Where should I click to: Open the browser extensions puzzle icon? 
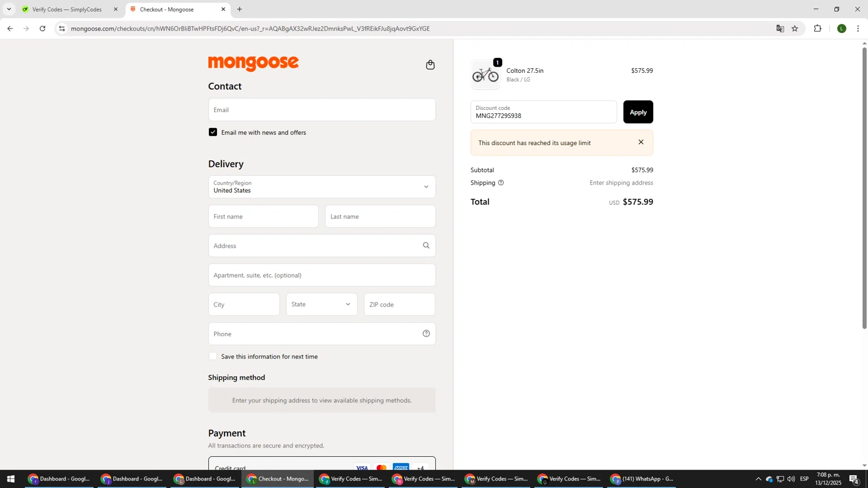coord(818,28)
